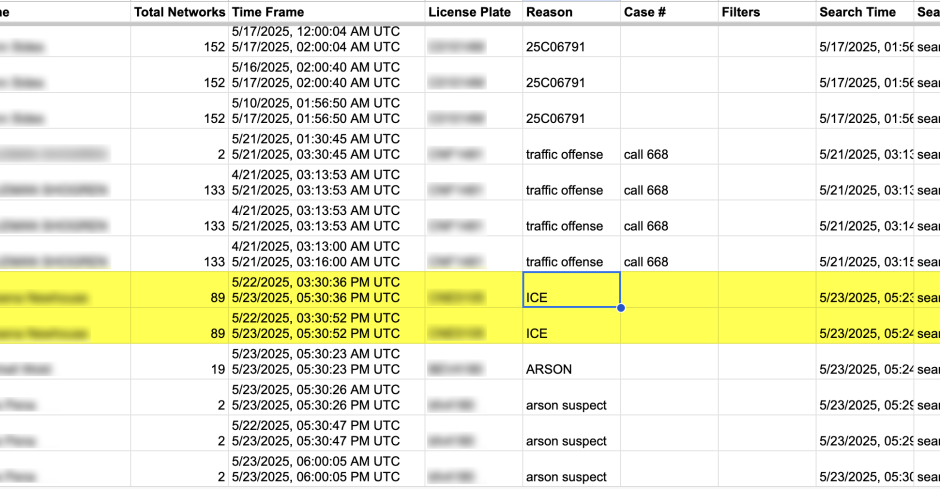Click the cell fill handle dot
940x489 pixels.
point(620,308)
